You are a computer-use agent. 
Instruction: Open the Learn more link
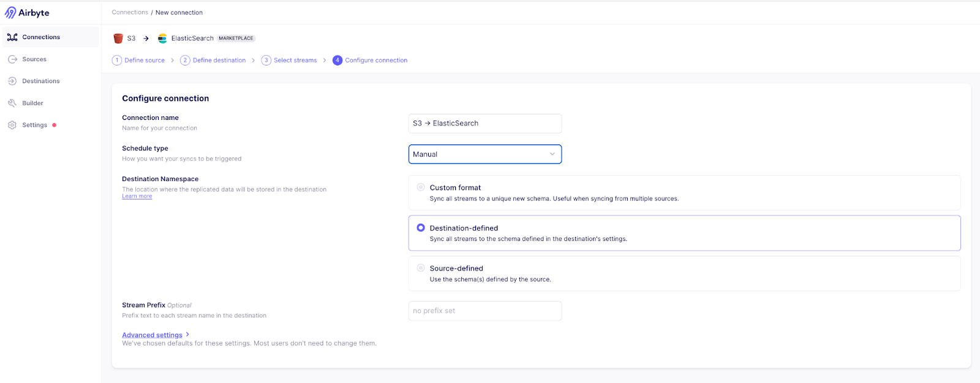[x=137, y=196]
